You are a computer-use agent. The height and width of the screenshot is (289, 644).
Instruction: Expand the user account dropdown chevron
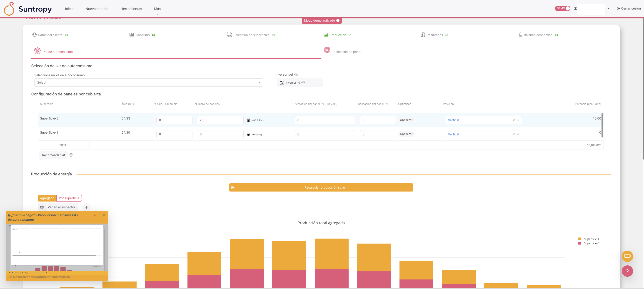point(609,8)
